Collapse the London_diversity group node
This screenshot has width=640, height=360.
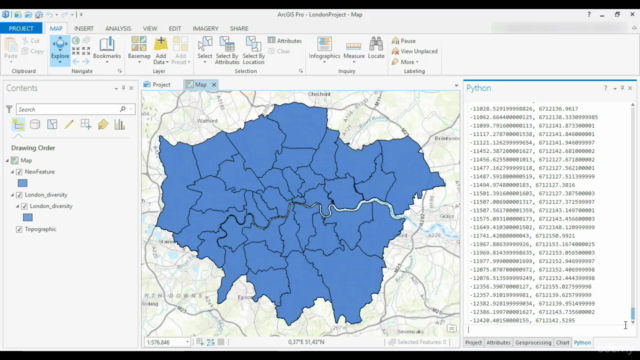12,195
